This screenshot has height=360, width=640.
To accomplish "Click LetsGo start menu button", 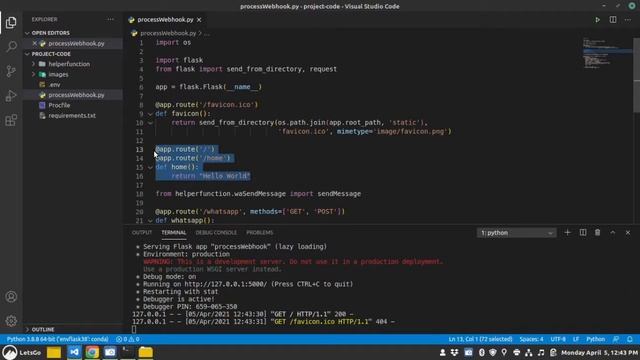I will (21, 352).
